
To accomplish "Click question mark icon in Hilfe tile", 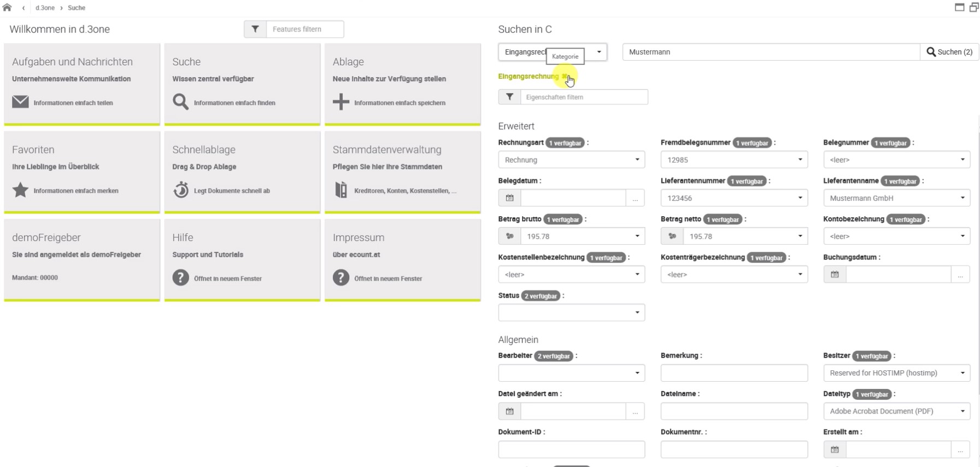I will pos(180,278).
